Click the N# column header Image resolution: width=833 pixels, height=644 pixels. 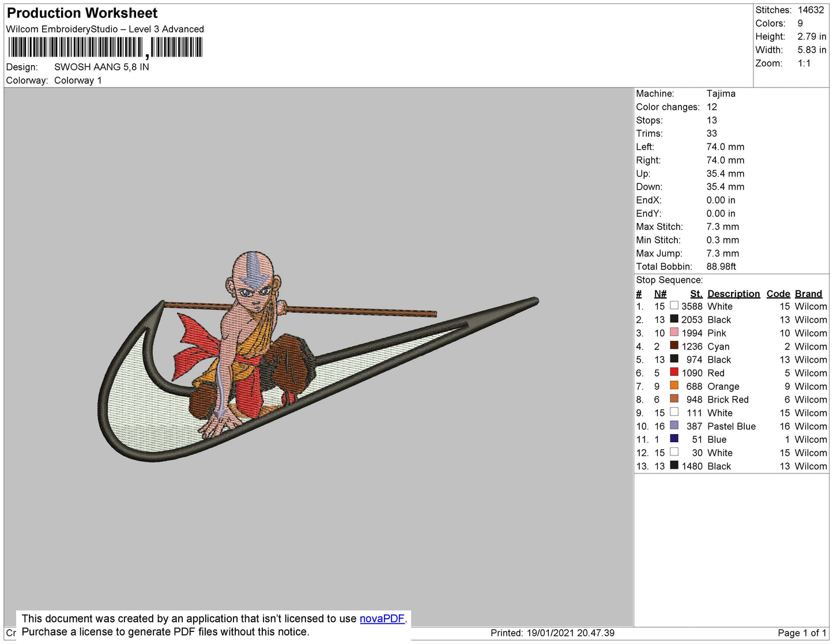coord(660,293)
